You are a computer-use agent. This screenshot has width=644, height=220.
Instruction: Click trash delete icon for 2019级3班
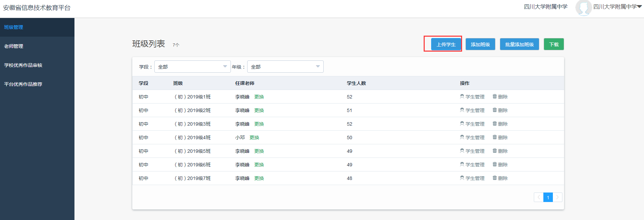pos(495,124)
